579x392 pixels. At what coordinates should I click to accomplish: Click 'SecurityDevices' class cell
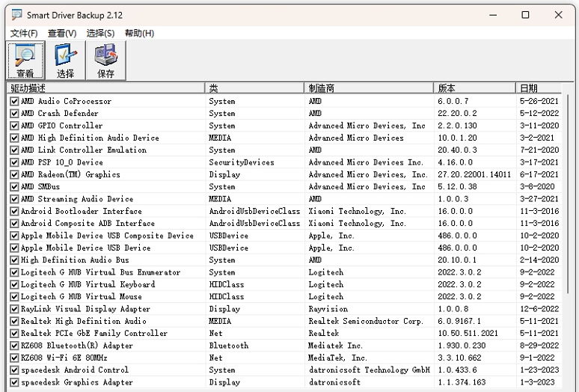242,162
